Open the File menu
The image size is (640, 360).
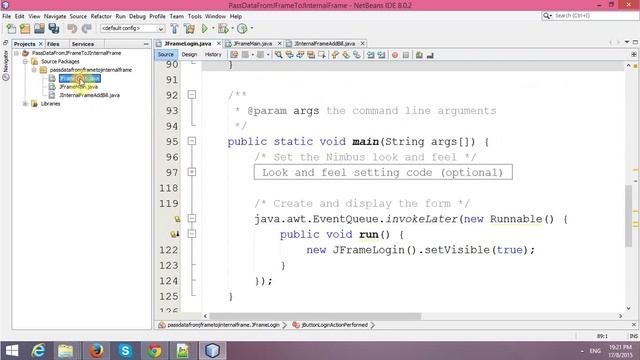(7, 16)
